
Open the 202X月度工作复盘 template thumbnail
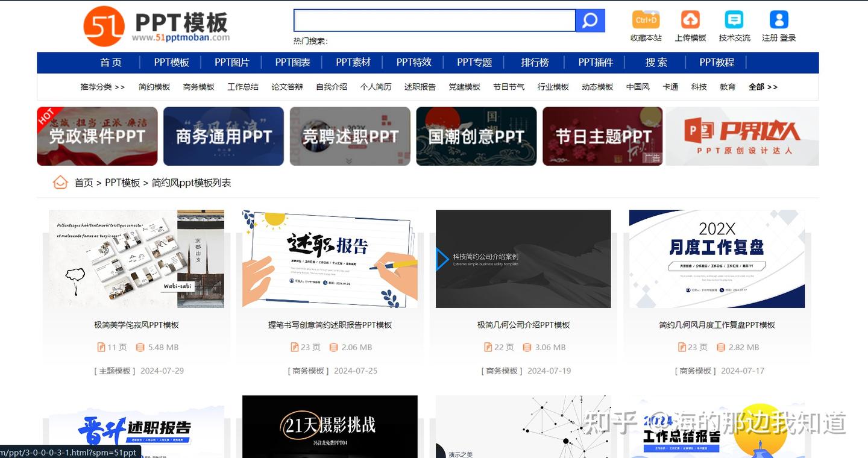pos(717,259)
